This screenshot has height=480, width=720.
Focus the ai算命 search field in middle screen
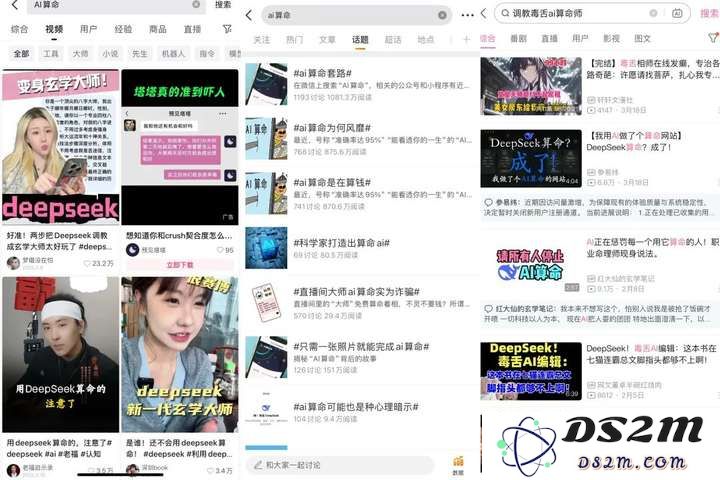(x=356, y=15)
